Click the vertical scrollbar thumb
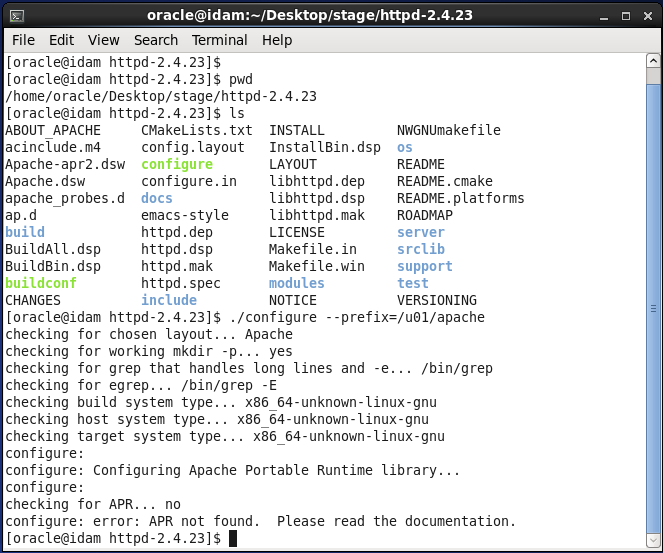This screenshot has width=663, height=553. pyautogui.click(x=653, y=309)
